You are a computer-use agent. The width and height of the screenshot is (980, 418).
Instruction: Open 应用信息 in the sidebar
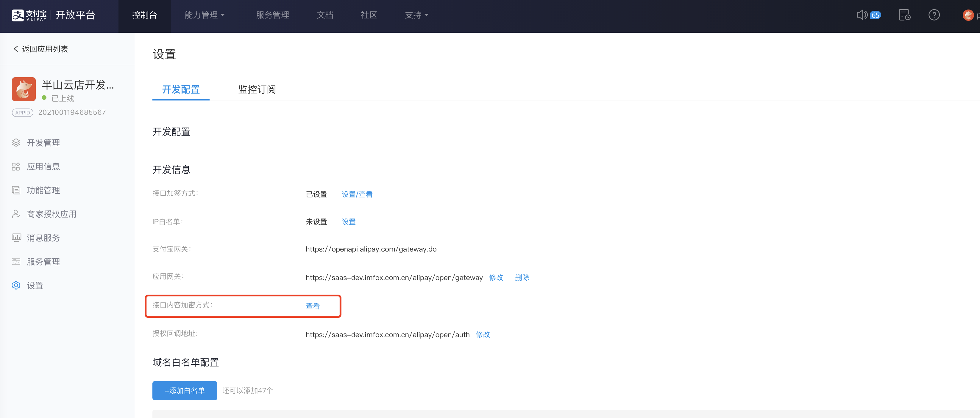click(x=43, y=166)
